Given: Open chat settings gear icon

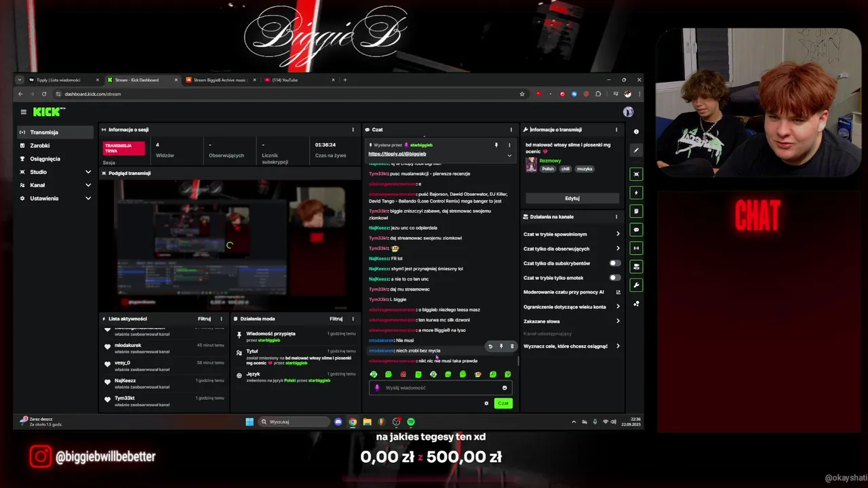Looking at the screenshot, I should pos(486,403).
